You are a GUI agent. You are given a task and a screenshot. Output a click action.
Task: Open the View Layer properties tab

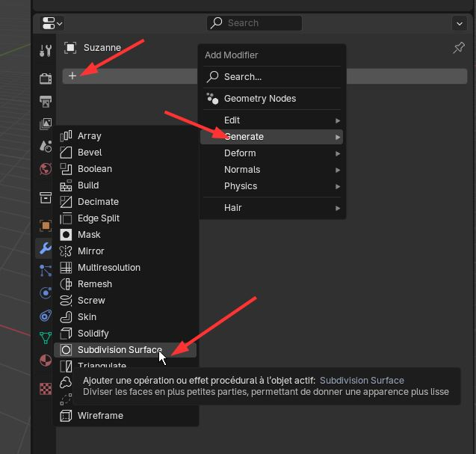(46, 124)
